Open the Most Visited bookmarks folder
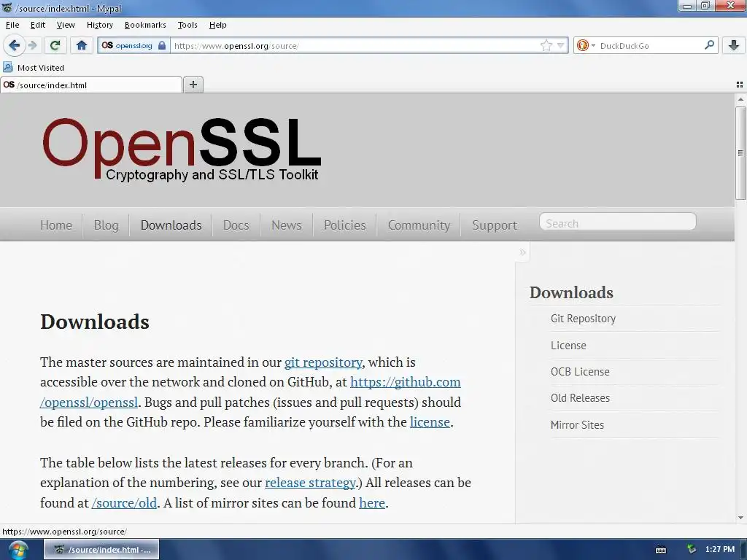This screenshot has width=747, height=560. point(34,68)
